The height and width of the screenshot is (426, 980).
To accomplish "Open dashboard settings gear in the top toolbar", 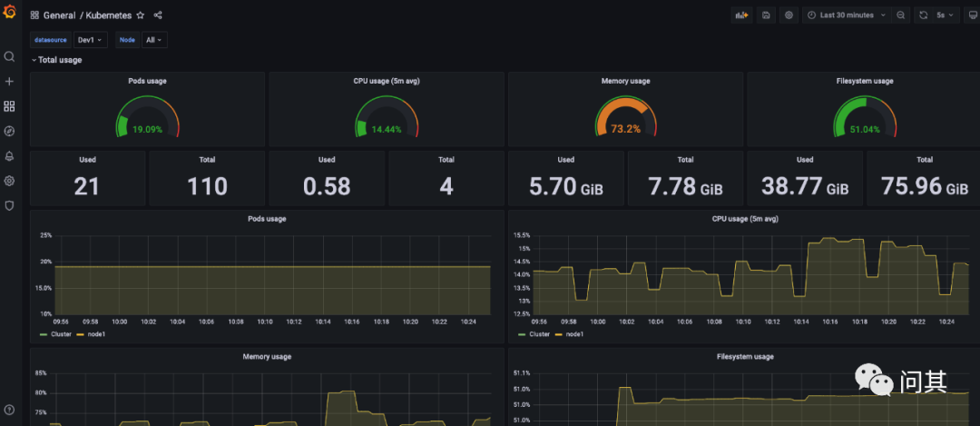I will tap(789, 15).
